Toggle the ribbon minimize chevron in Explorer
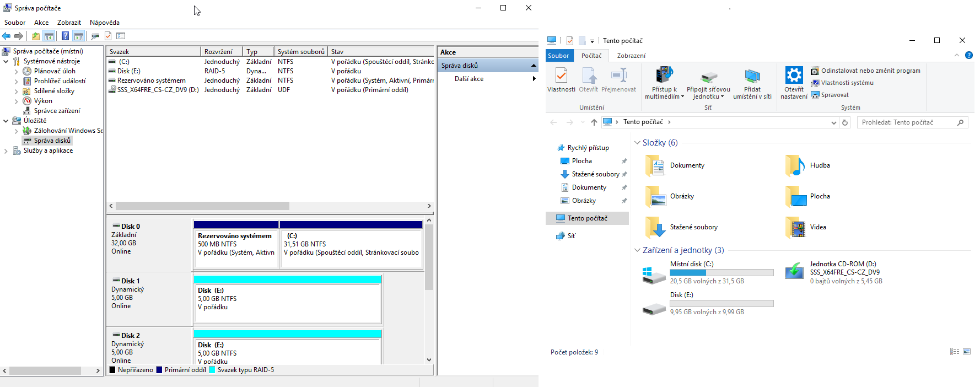The image size is (980, 387). (957, 56)
